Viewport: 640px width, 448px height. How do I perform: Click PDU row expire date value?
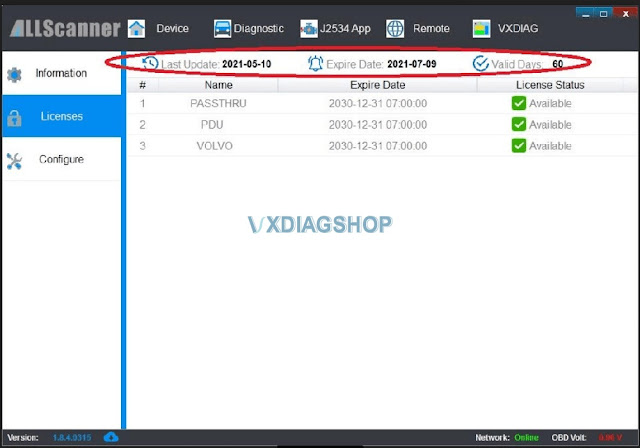[378, 125]
